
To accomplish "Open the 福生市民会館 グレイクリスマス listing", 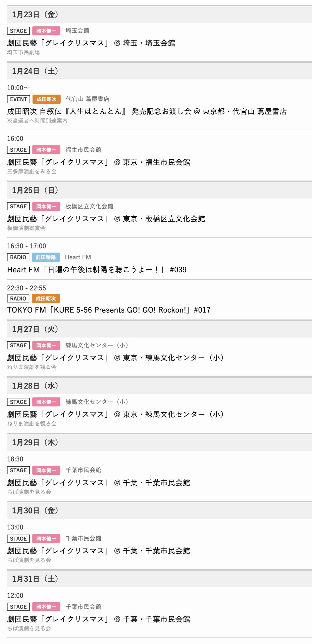I will click(x=98, y=162).
